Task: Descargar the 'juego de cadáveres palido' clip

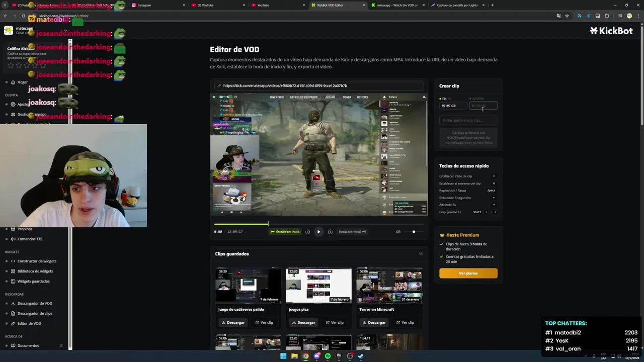Action: [x=233, y=322]
